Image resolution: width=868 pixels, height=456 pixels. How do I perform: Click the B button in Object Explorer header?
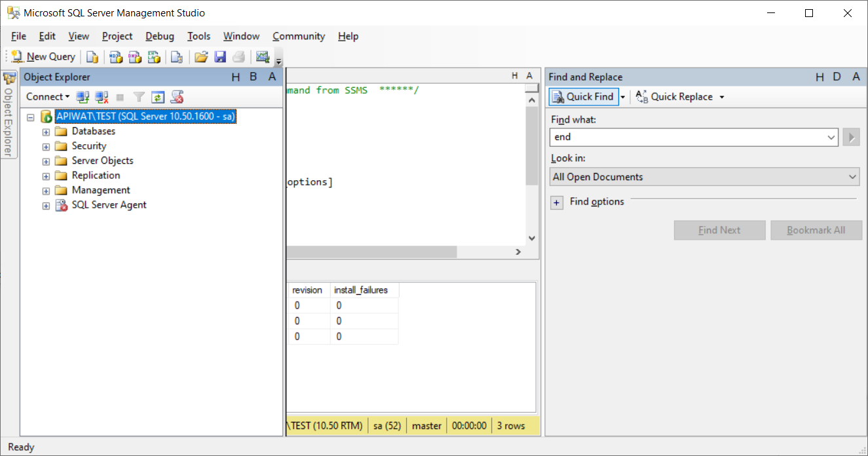click(x=254, y=77)
